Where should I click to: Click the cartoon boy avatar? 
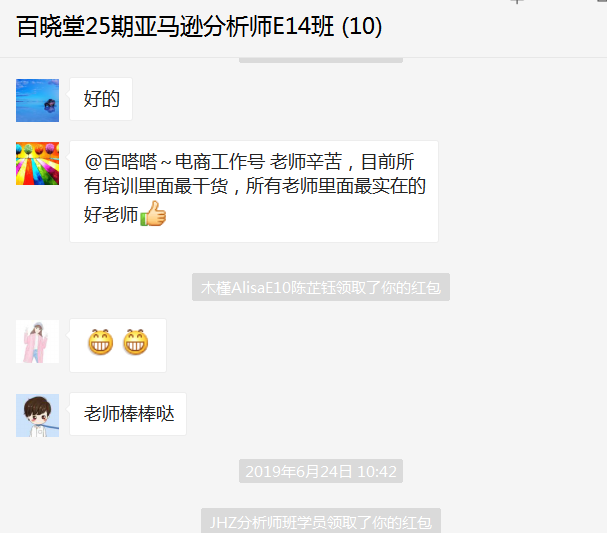(x=38, y=415)
